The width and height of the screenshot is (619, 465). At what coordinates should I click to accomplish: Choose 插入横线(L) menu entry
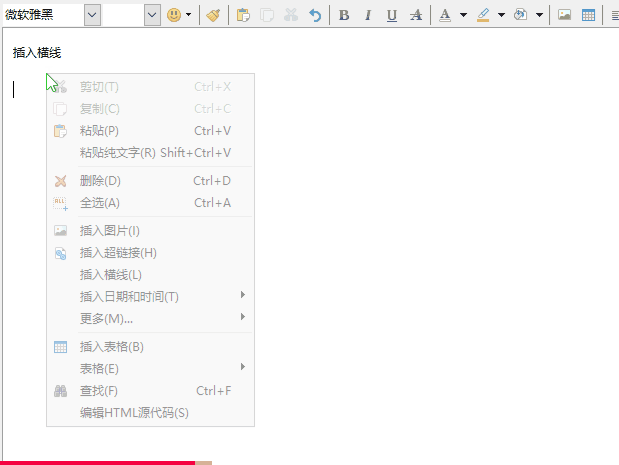(150, 275)
